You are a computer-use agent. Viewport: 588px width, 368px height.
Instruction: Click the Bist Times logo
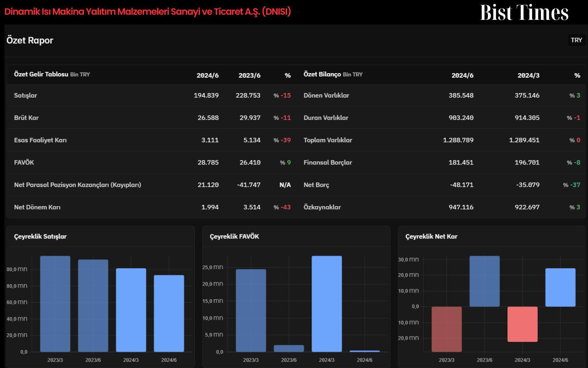tap(524, 13)
